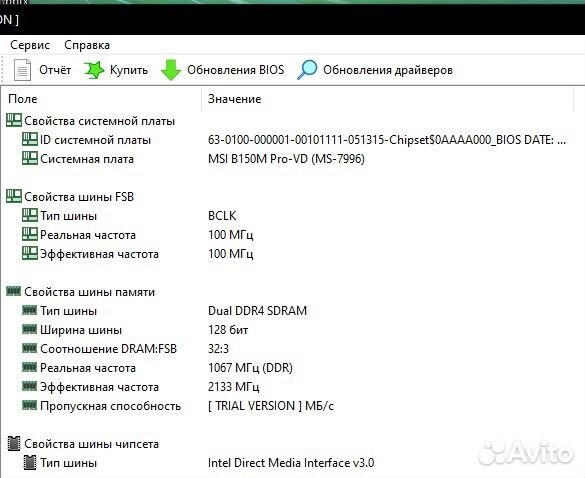The width and height of the screenshot is (585, 478).
Task: Select the MSI B150M Pro-VD value
Action: pos(286,159)
